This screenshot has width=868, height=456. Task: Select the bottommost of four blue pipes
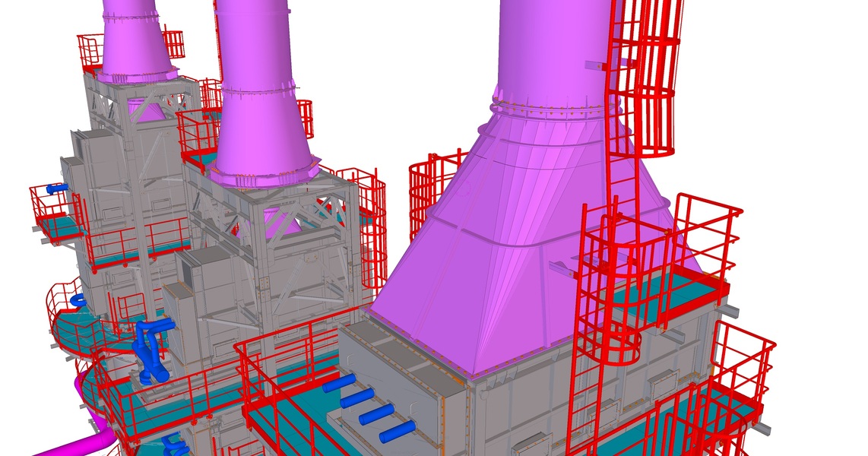397,431
